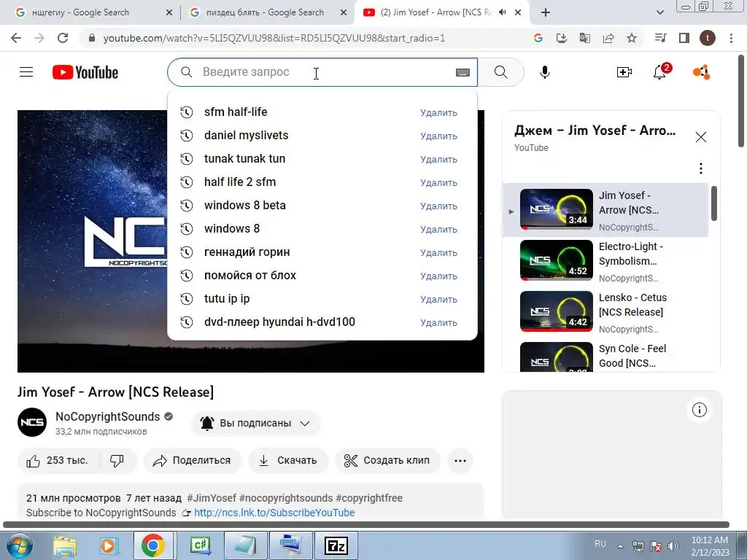
Task: Play Lenso Cetus NCS Release
Action: point(605,312)
